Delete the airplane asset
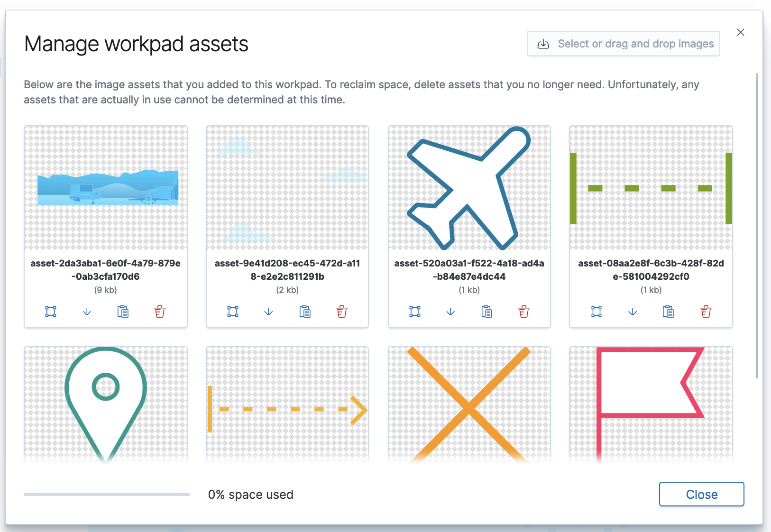 pyautogui.click(x=524, y=312)
